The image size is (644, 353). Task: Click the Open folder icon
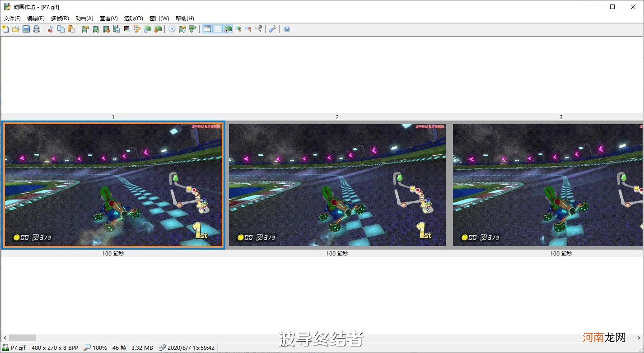click(x=16, y=29)
